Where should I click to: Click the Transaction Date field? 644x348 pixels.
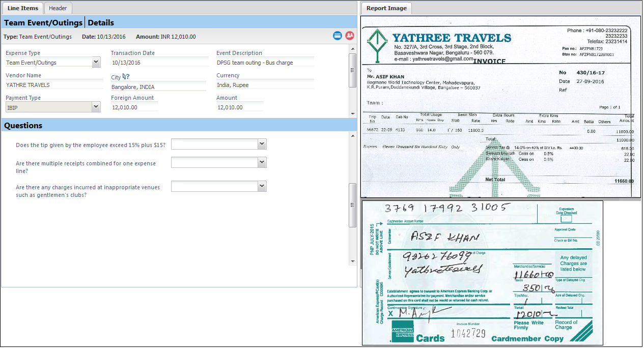[x=158, y=63]
